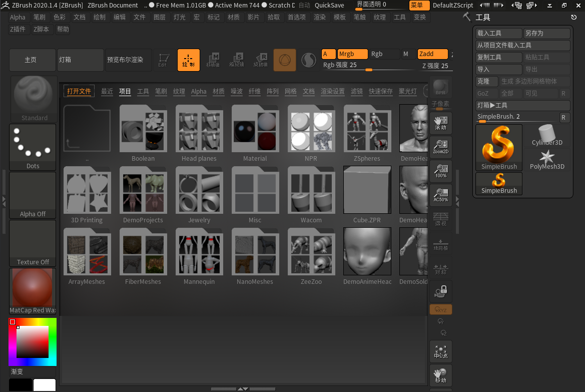
Task: Click the 缩放轴 (Scale) icon in toolbar
Action: coord(237,60)
